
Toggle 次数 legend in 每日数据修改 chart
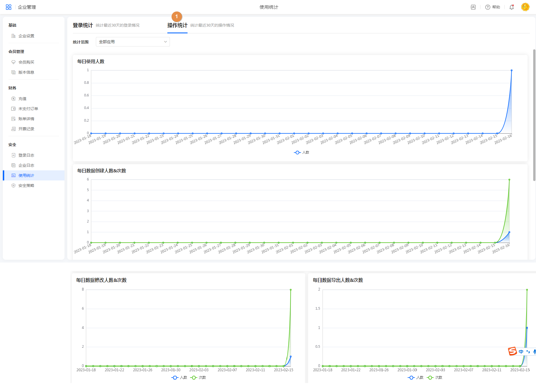click(x=198, y=377)
